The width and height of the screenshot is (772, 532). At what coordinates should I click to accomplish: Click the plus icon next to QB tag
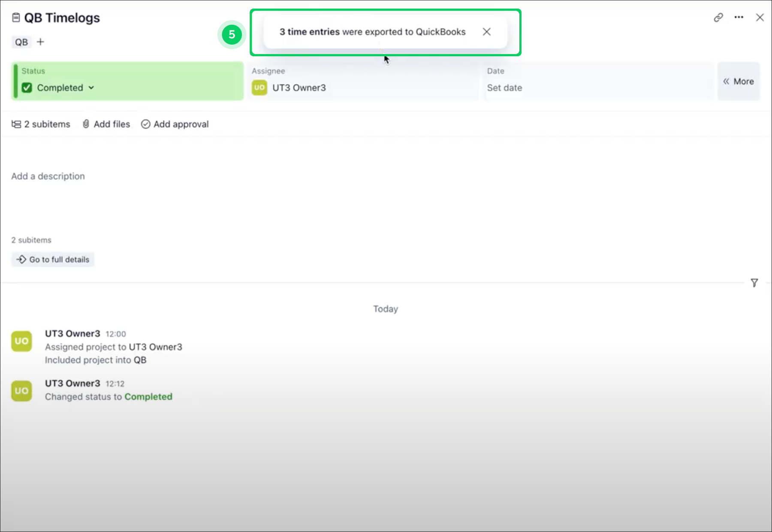pyautogui.click(x=40, y=42)
